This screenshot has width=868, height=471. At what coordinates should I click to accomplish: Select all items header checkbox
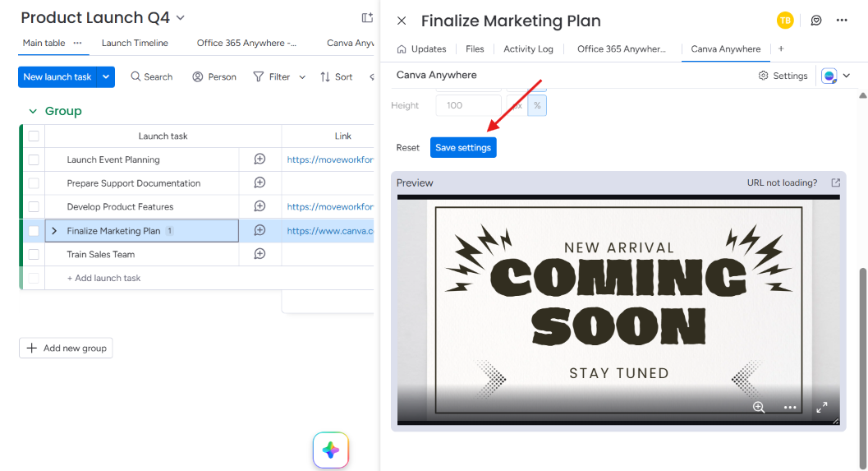click(34, 136)
